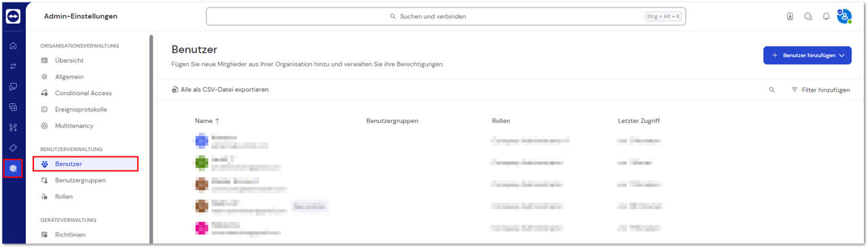868x248 pixels.
Task: Open the address book icon in header
Action: click(790, 16)
